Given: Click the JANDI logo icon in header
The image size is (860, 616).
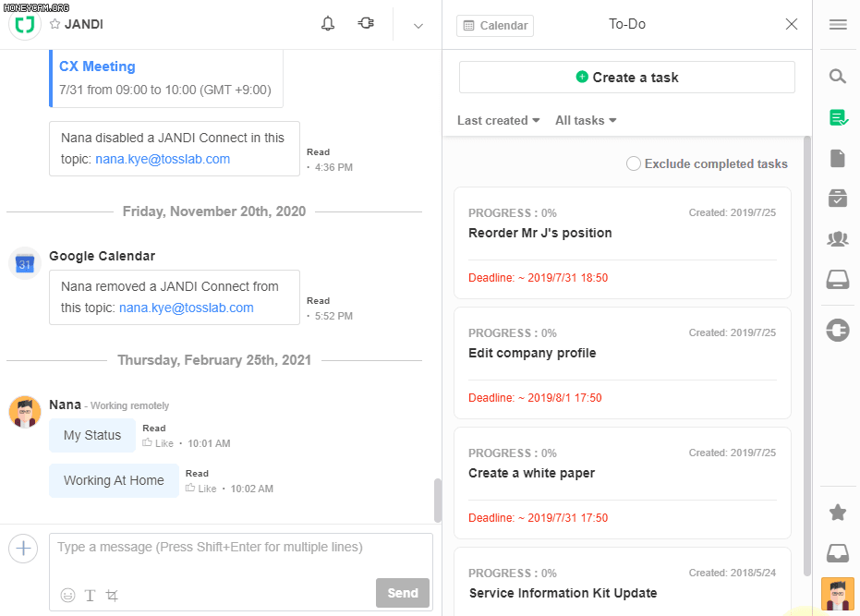Looking at the screenshot, I should 25,24.
